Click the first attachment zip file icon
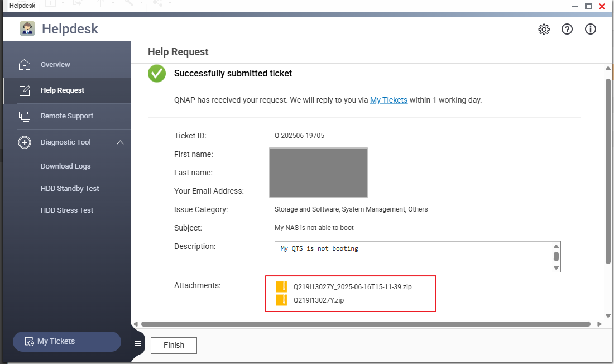Viewport: 614px width, 364px height. (281, 287)
